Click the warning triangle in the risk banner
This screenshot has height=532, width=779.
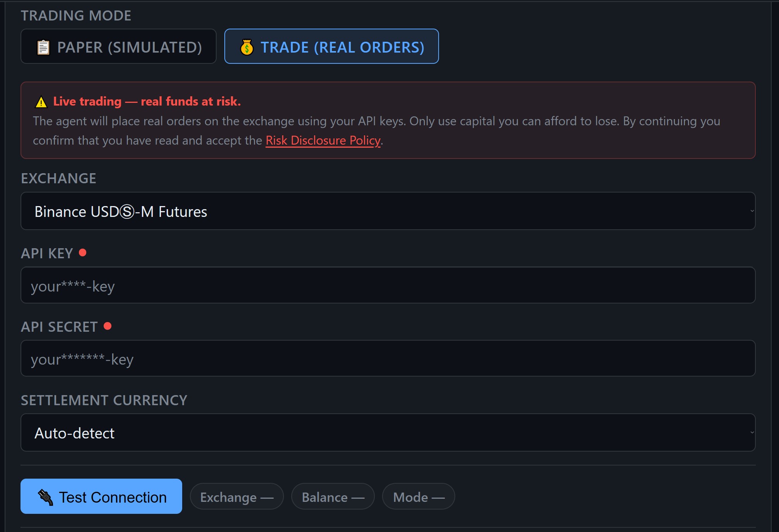(41, 102)
